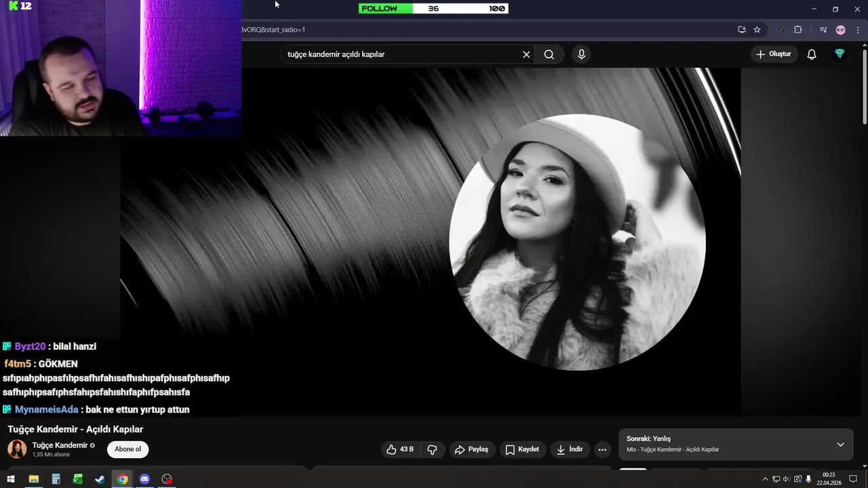Click the MynameisAda chat message
Screen dimensions: 868x488
(x=96, y=409)
